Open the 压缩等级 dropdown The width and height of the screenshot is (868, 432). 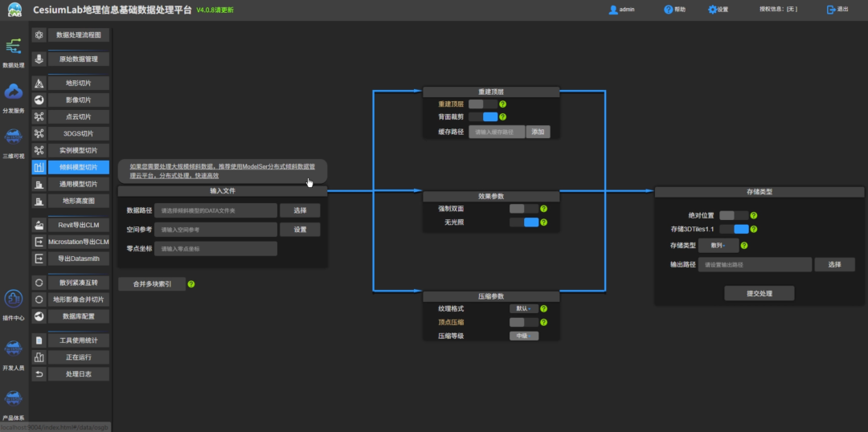[524, 336]
